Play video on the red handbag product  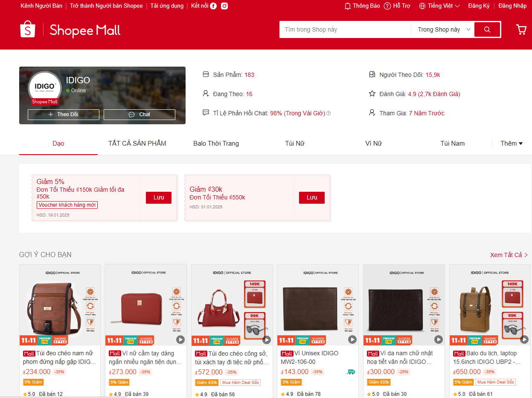click(267, 339)
